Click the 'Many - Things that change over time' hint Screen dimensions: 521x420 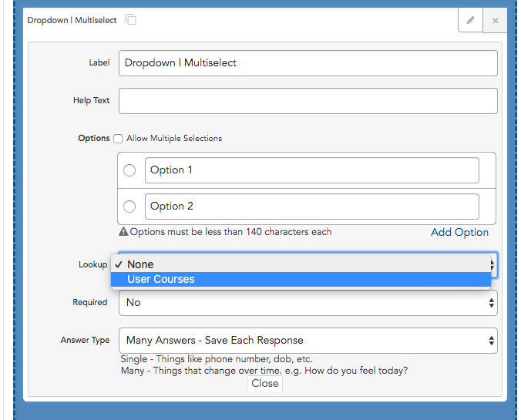(264, 371)
